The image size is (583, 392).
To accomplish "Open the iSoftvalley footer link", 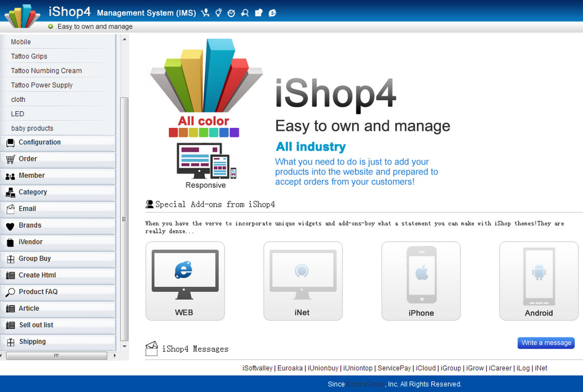I will 257,368.
